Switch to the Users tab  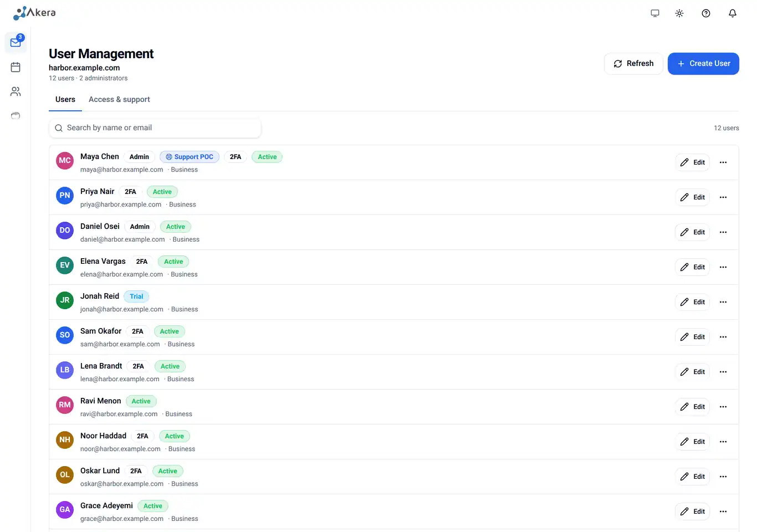pos(65,100)
